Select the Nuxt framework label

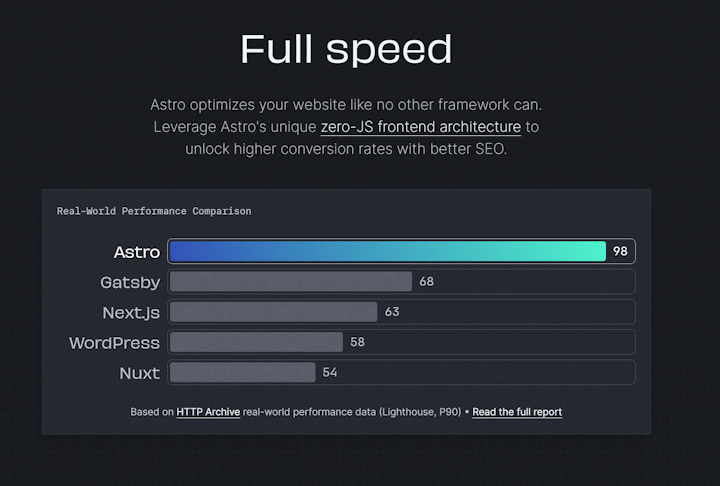pyautogui.click(x=139, y=373)
